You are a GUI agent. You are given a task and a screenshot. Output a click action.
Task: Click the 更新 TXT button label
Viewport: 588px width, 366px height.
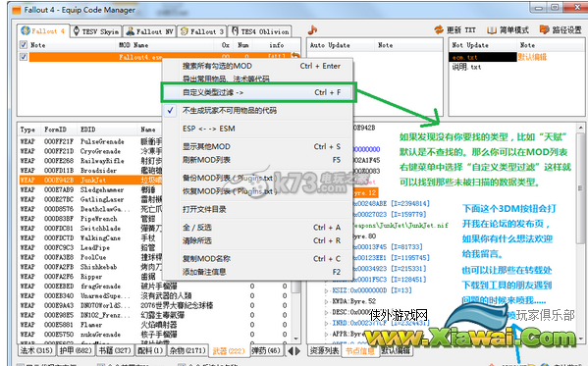pos(460,30)
